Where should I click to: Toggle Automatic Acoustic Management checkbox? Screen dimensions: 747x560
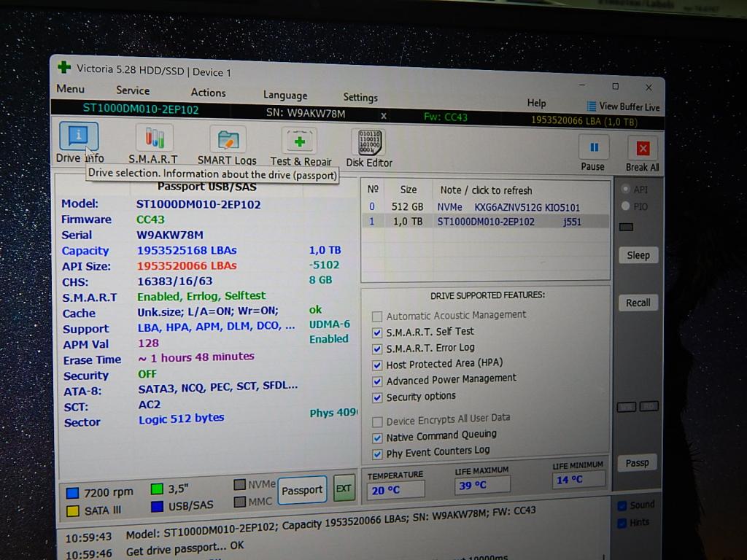coord(377,316)
